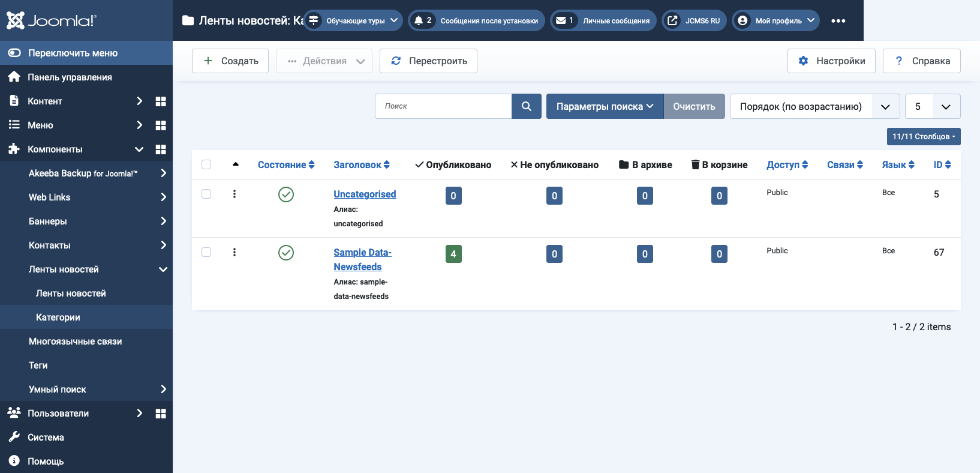
Task: Open private messages
Action: [x=603, y=20]
